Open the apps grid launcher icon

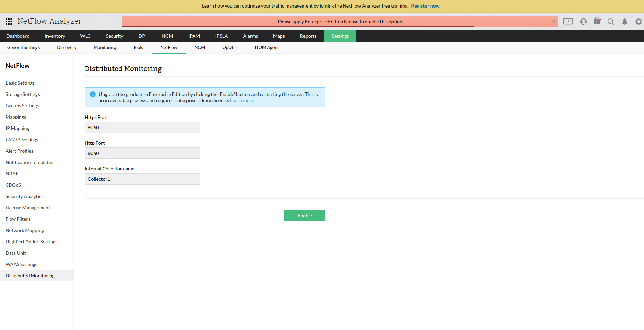pos(9,22)
